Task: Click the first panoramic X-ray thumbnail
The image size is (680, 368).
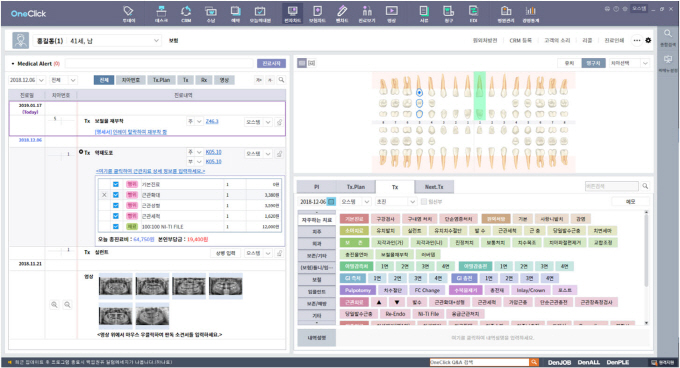Action: (x=115, y=286)
